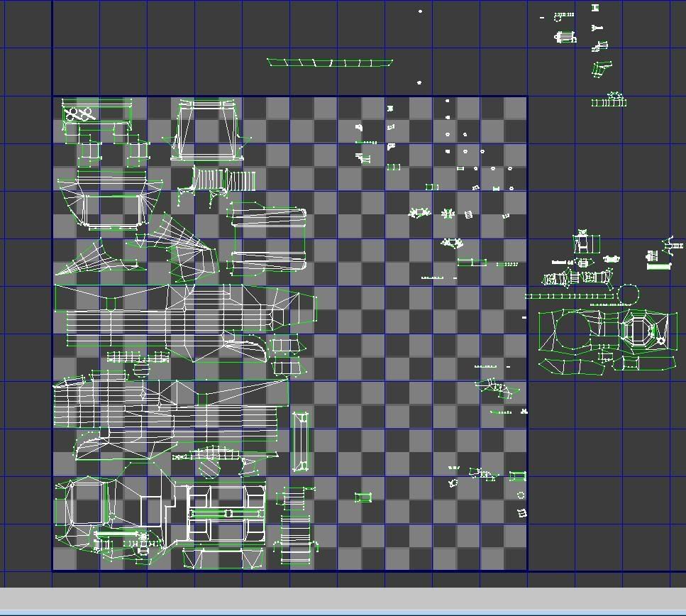
Task: Click the small rectangle shell in lower-middle checker area
Action: (363, 497)
